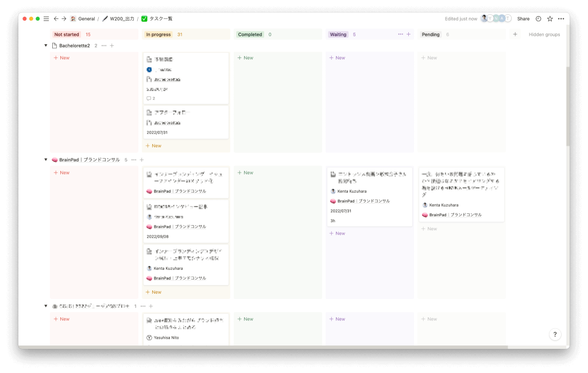
Task: Add item via BrainPad group plus icon
Action: click(142, 160)
